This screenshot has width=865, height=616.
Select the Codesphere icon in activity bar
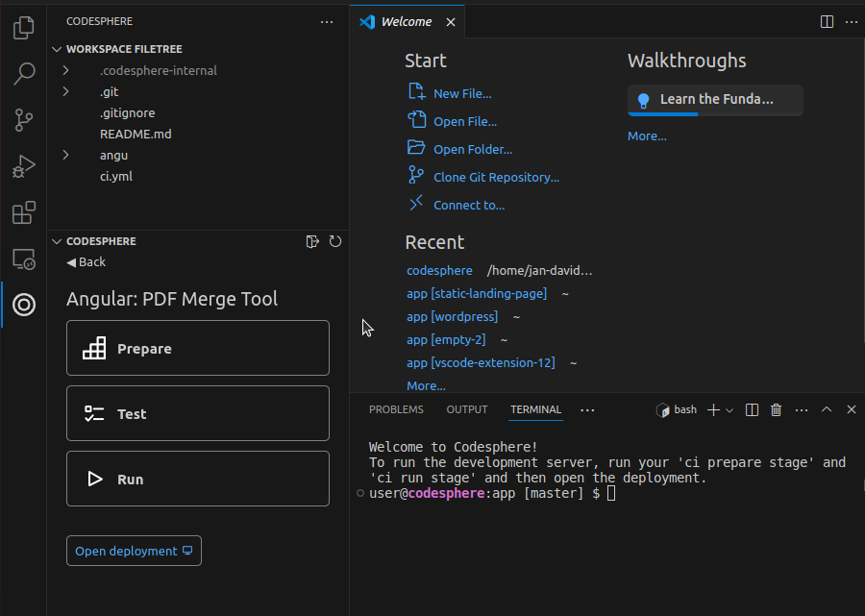pyautogui.click(x=24, y=305)
